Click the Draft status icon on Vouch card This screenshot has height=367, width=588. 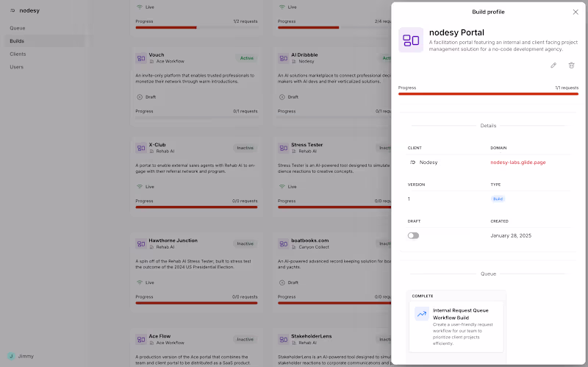pos(140,97)
